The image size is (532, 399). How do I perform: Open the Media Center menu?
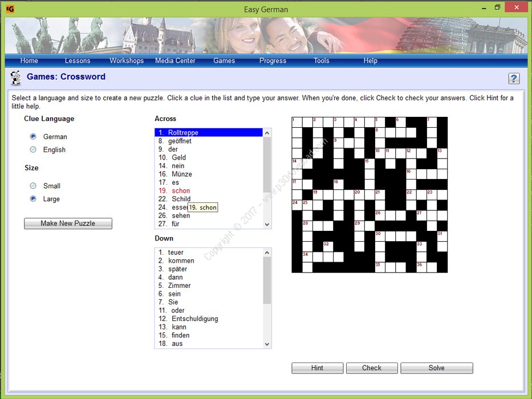click(x=175, y=61)
